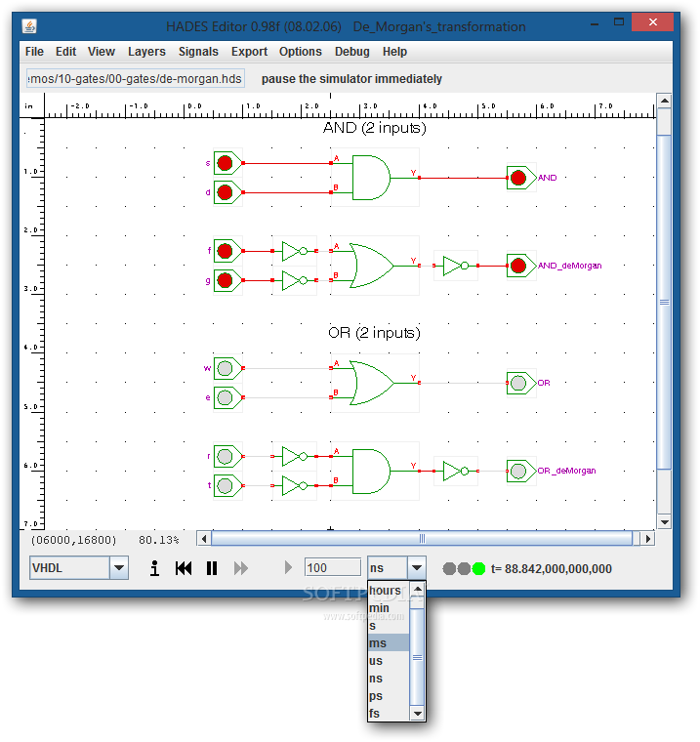Open the Signals menu
Image resolution: width=700 pixels, height=742 pixels.
click(x=198, y=52)
